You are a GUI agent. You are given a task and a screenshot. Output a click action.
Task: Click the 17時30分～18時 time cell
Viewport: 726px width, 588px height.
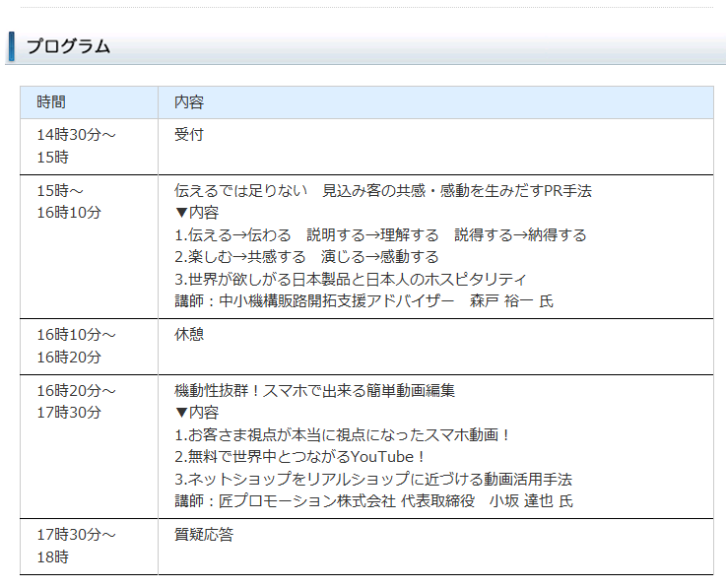coord(89,547)
